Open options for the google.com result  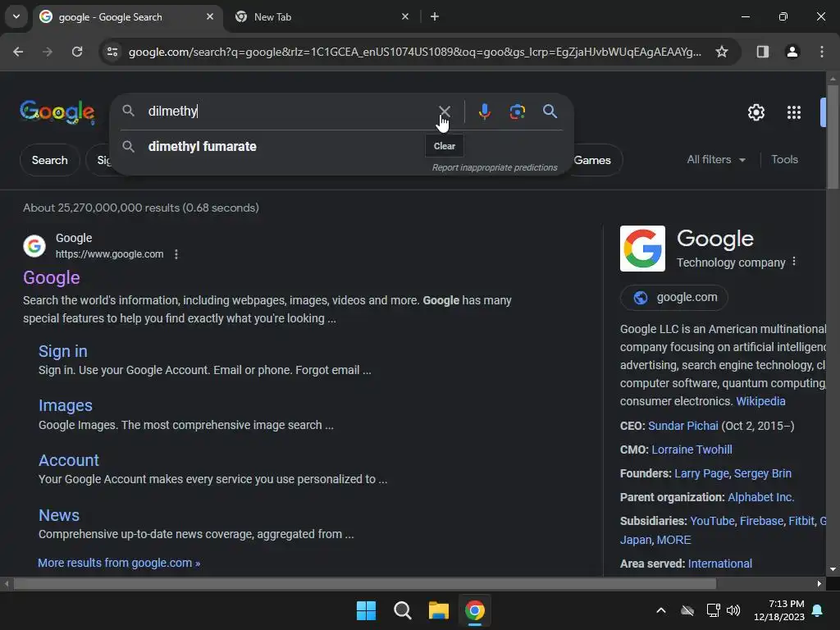(176, 254)
